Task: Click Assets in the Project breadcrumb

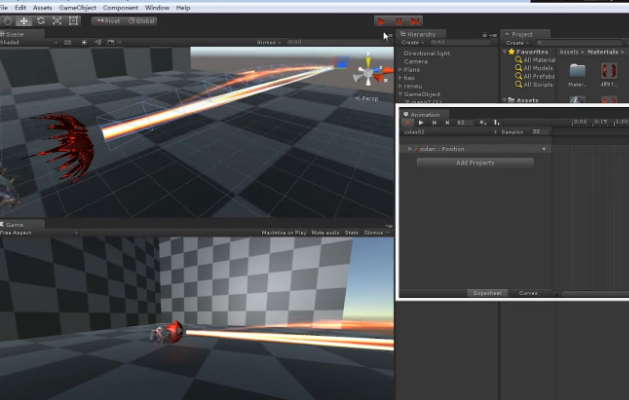Action: coord(568,52)
